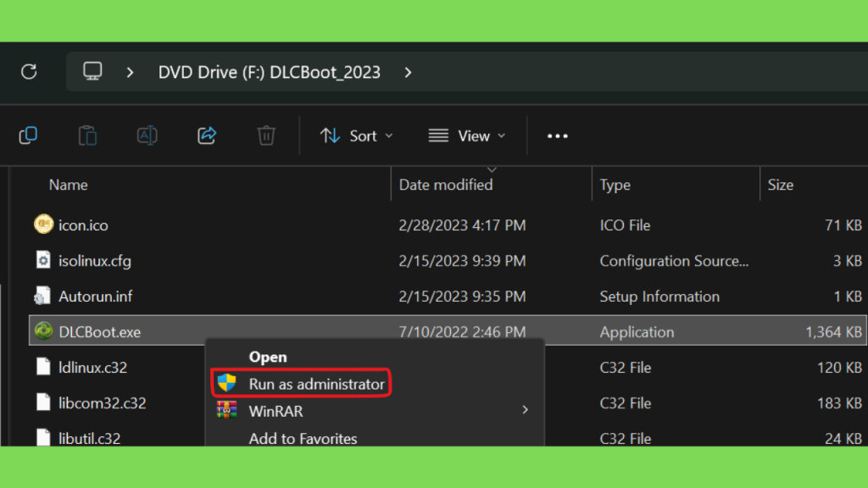Select the file name ldlinux.c32
Viewport: 868px width, 488px height.
coord(93,368)
